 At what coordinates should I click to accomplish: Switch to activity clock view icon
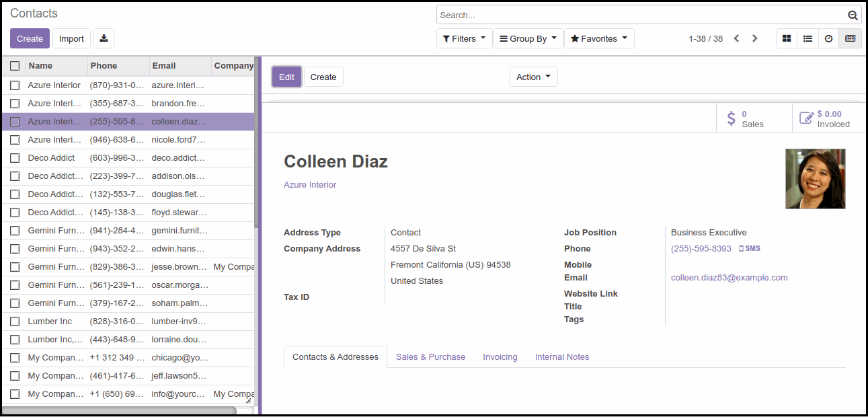828,38
